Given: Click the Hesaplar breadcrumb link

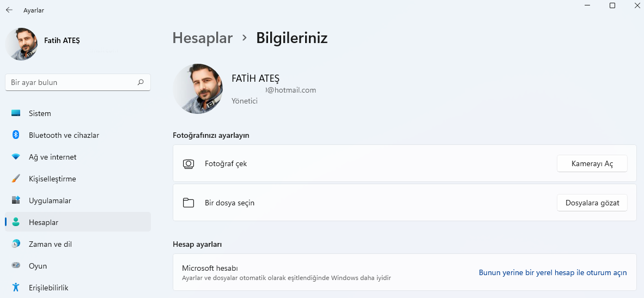Looking at the screenshot, I should click(x=203, y=38).
